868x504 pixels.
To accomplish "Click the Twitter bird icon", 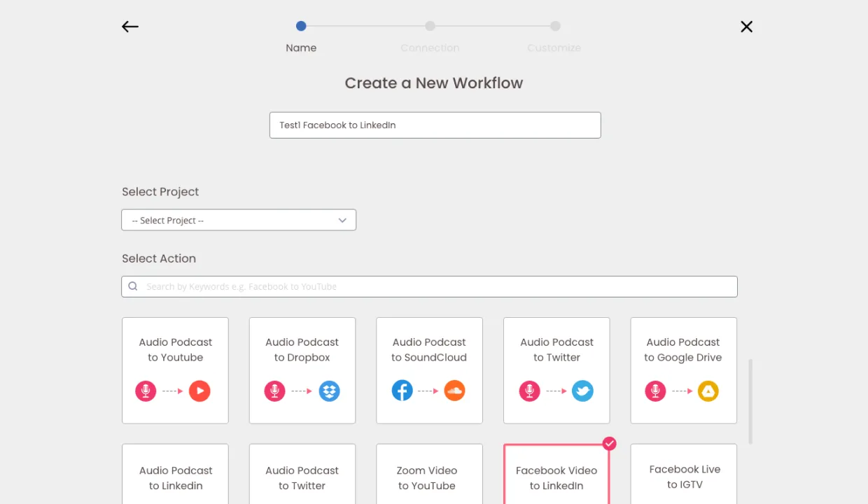I will (582, 391).
